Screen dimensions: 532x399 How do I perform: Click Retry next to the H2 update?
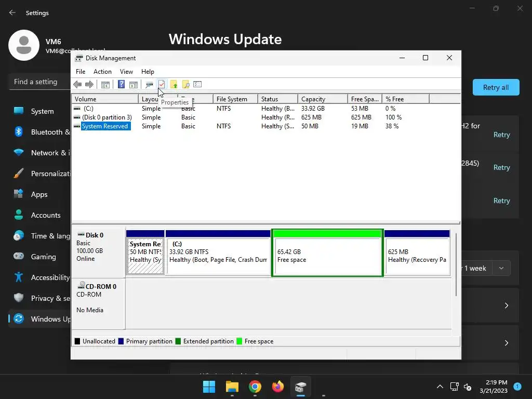[501, 135]
